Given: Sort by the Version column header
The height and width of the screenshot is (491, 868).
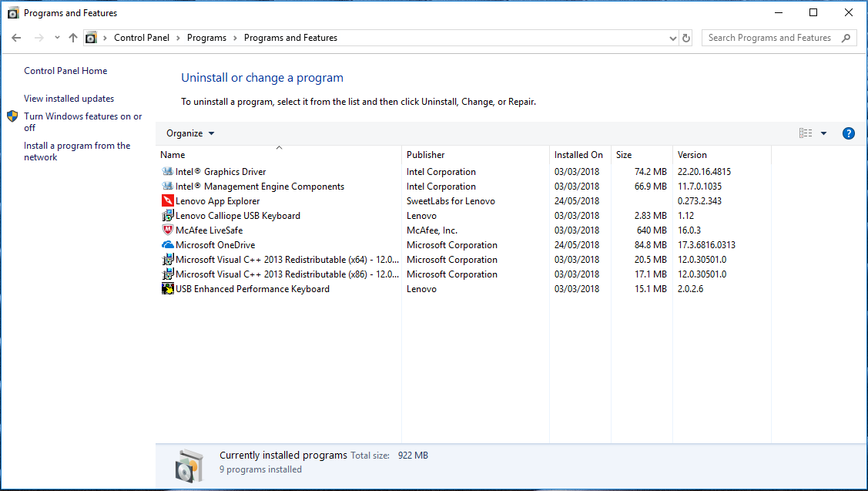Looking at the screenshot, I should tap(722, 155).
